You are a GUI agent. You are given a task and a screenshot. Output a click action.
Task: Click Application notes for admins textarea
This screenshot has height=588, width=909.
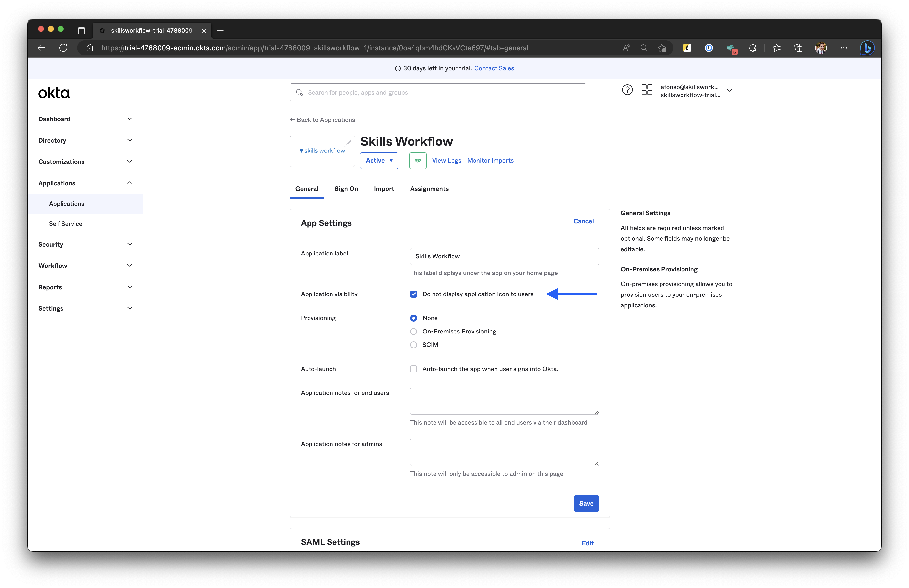point(504,452)
